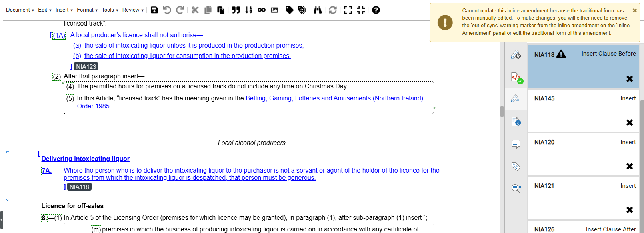The width and height of the screenshot is (644, 233).
Task: Exit full screen with the compress icon
Action: pyautogui.click(x=361, y=10)
